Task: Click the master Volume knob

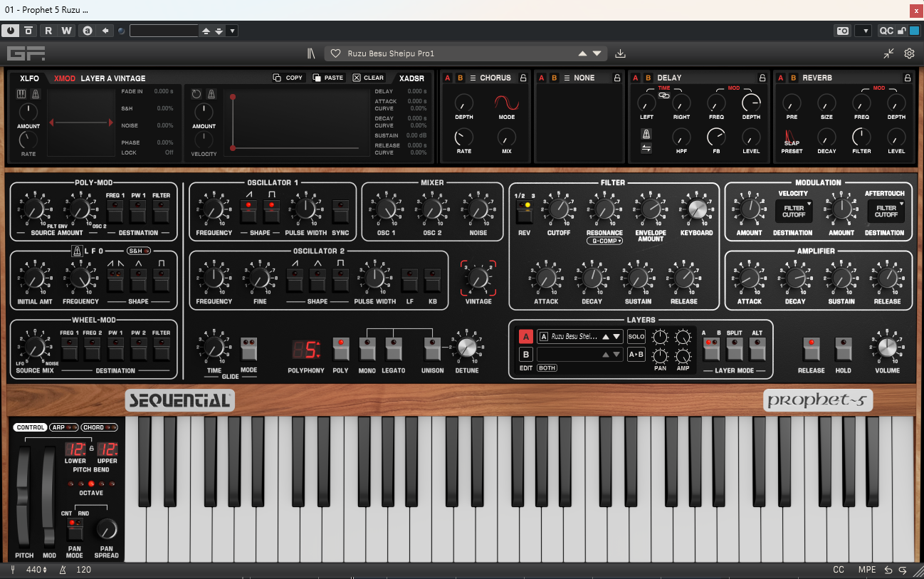Action: coord(888,348)
